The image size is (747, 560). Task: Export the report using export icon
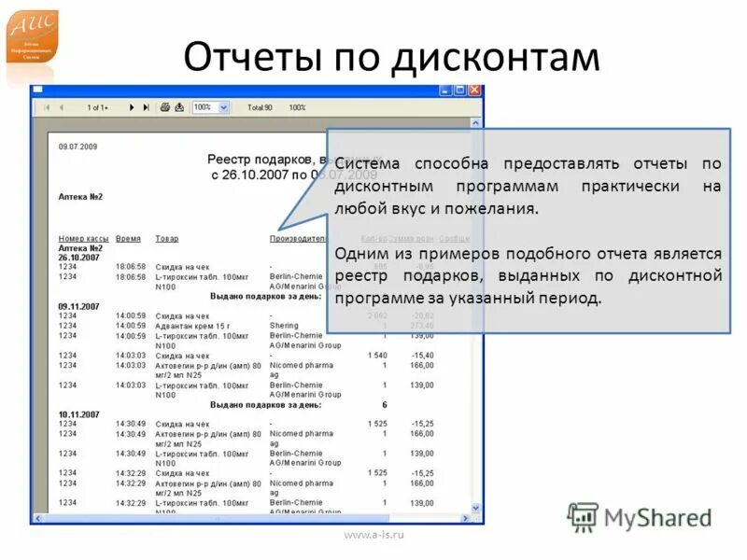tap(178, 107)
